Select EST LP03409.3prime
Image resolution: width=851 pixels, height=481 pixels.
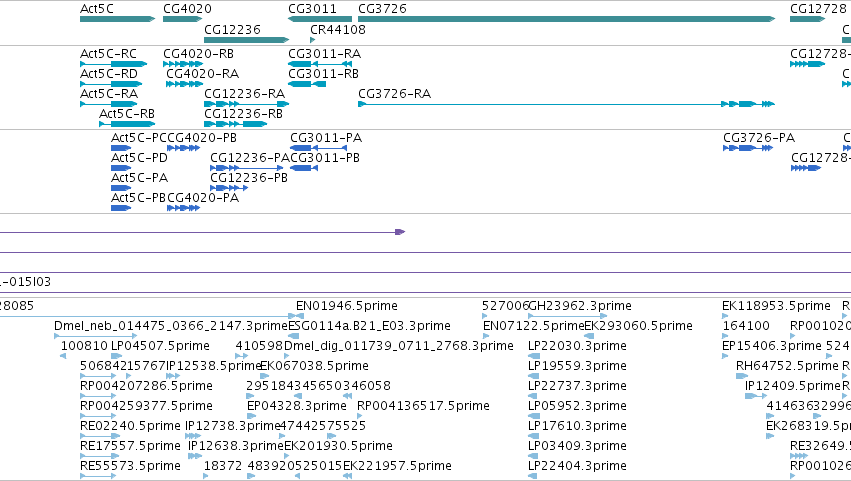577,446
